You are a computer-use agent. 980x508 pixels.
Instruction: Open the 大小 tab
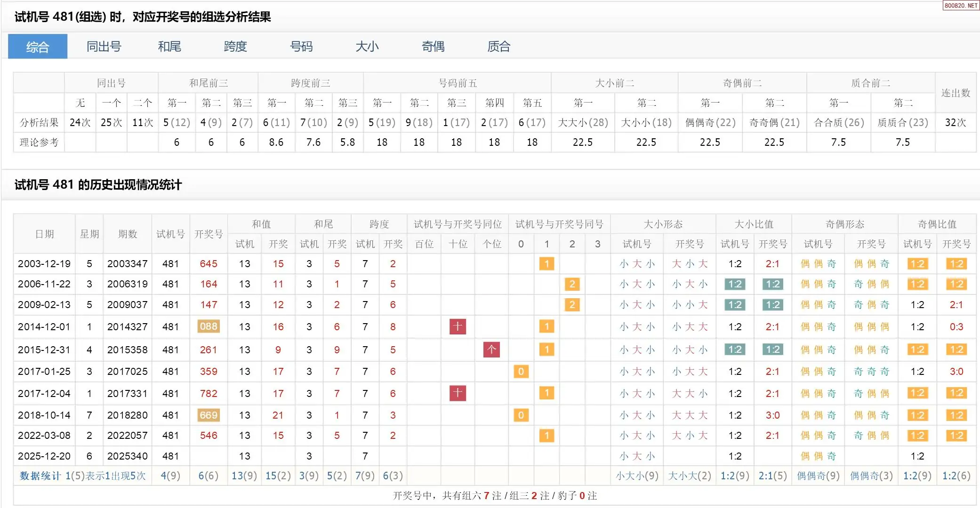(x=367, y=47)
